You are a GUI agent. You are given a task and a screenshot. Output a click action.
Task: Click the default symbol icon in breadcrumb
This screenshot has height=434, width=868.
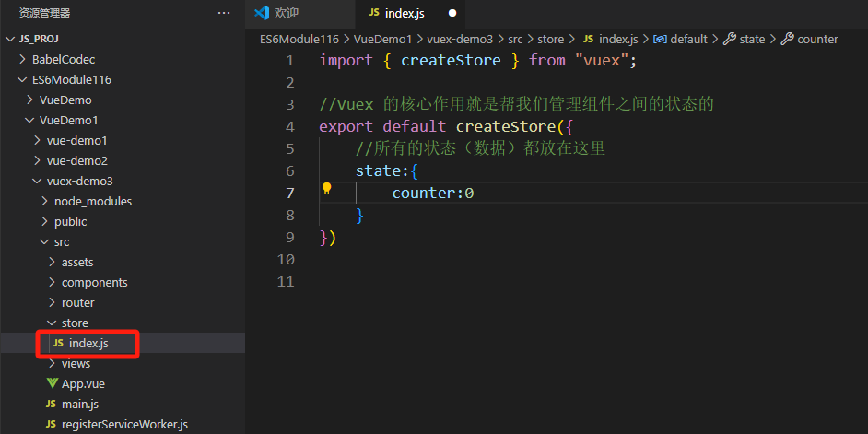pos(660,39)
